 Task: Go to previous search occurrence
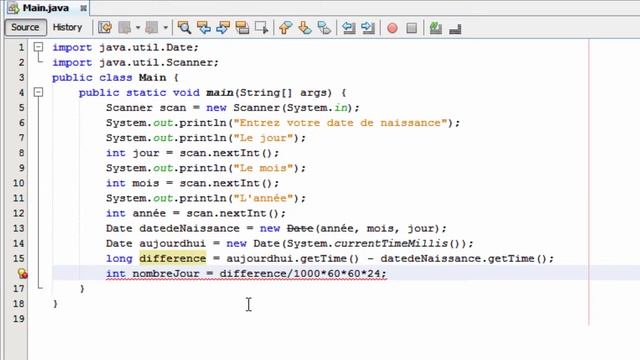click(x=203, y=28)
